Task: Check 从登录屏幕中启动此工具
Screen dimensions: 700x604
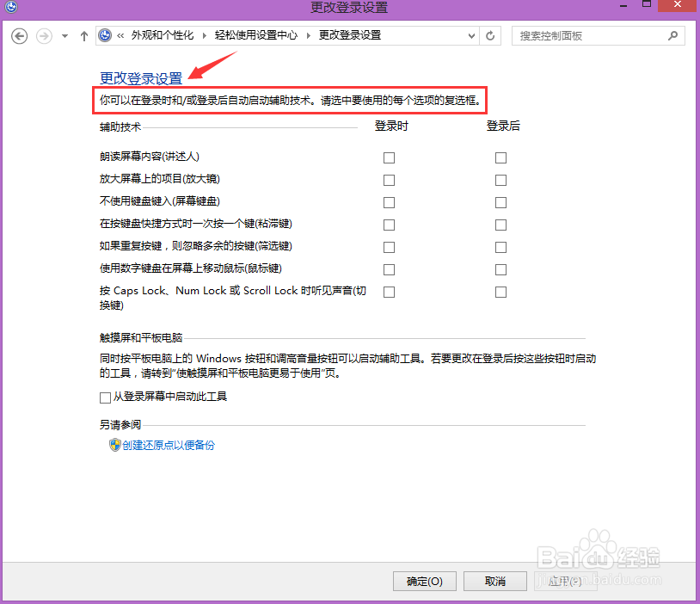Action: pos(104,397)
